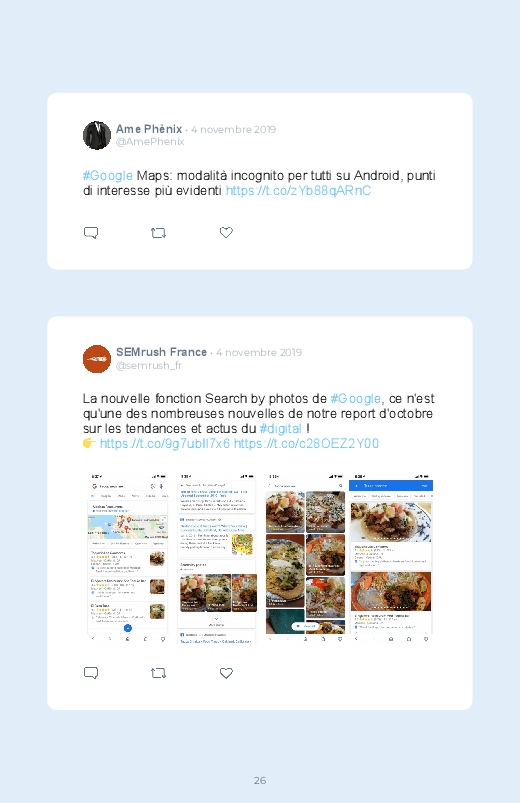
Task: Open Ame Phènix profile avatar
Action: pos(97,135)
